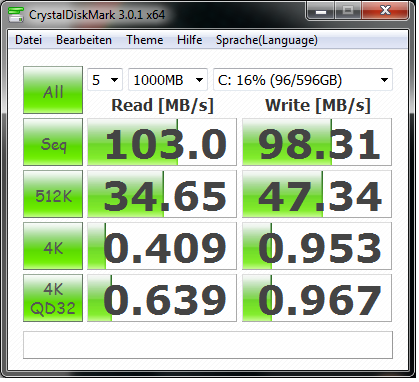Image resolution: width=419 pixels, height=382 pixels.
Task: Click the Seq write value 98.31
Action: [317, 142]
